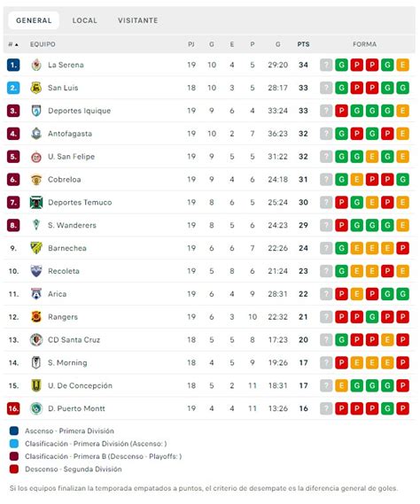Viewport: 420px width, 504px height.
Task: Open the Antofagasta team link
Action: [x=70, y=134]
